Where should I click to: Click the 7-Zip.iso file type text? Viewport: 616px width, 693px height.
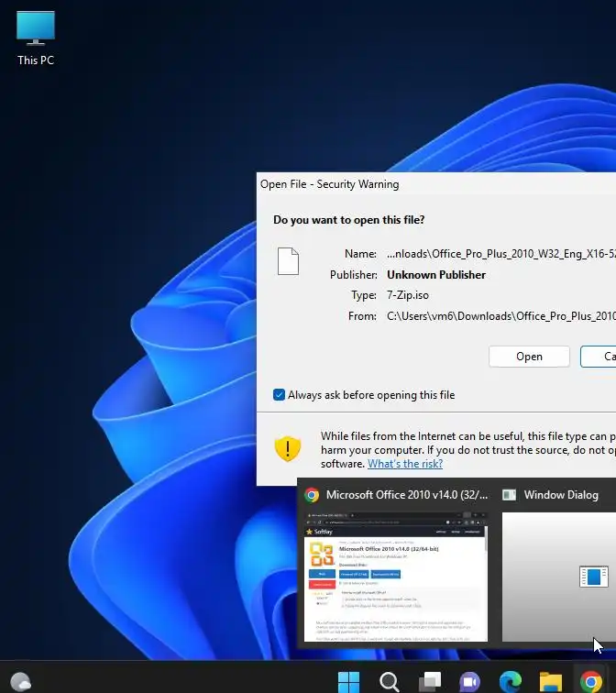click(x=408, y=295)
